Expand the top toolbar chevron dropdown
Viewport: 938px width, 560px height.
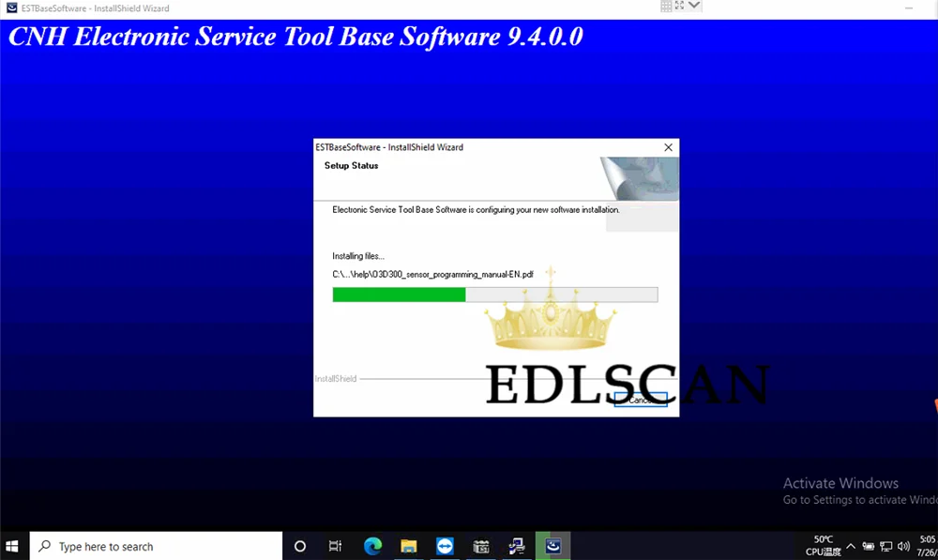point(694,6)
